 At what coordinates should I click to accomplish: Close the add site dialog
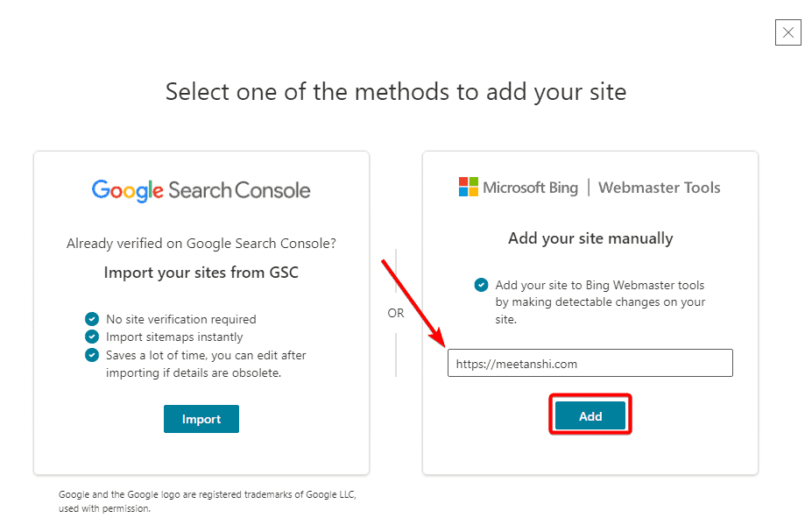tap(787, 32)
